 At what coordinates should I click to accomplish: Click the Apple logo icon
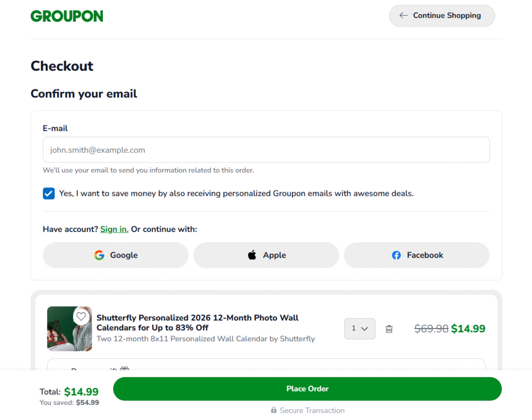click(252, 255)
